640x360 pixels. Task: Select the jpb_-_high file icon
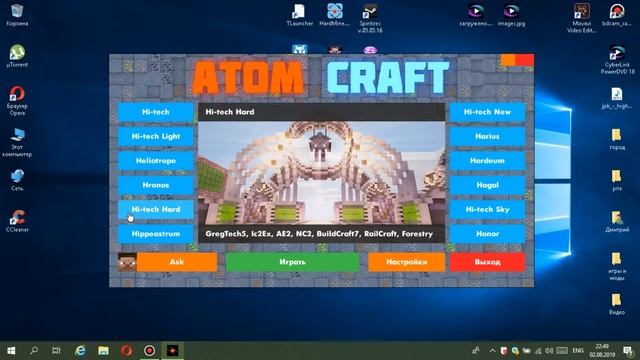[617, 98]
